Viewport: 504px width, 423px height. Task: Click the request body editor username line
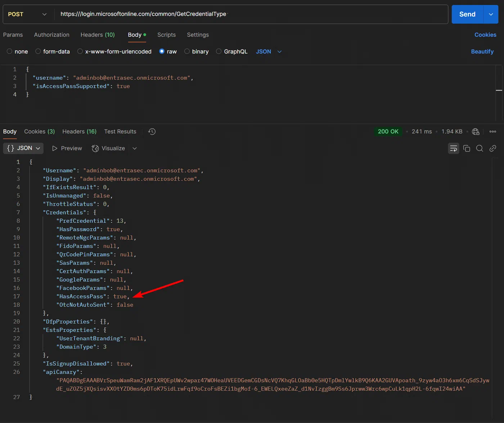click(x=113, y=78)
